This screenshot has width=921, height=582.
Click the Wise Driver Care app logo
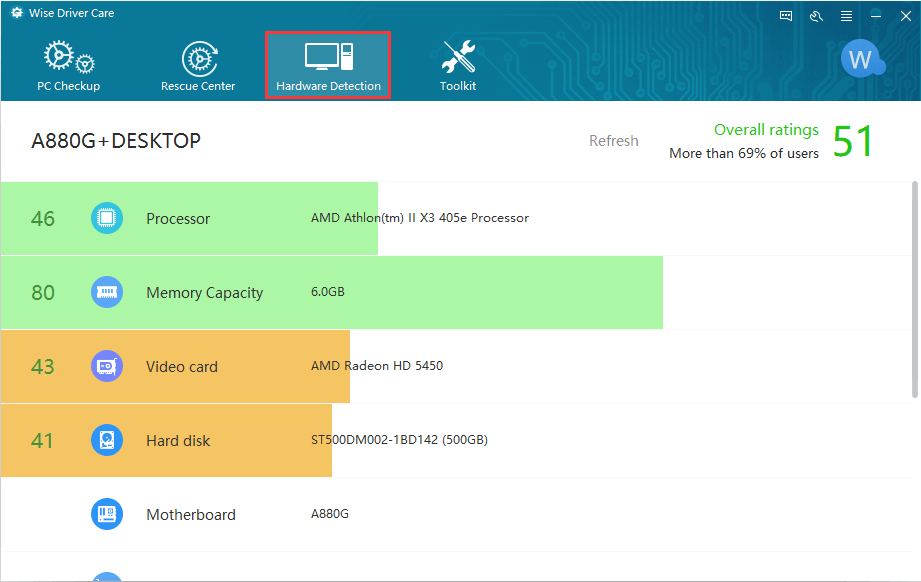pos(16,13)
